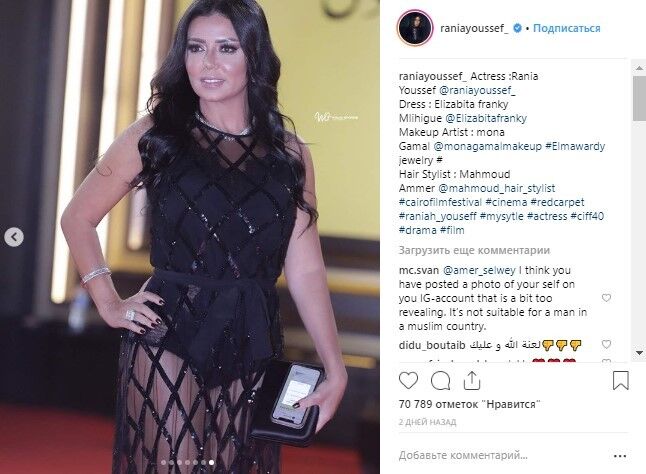Like the didu_boutaib comment heart

click(x=606, y=344)
